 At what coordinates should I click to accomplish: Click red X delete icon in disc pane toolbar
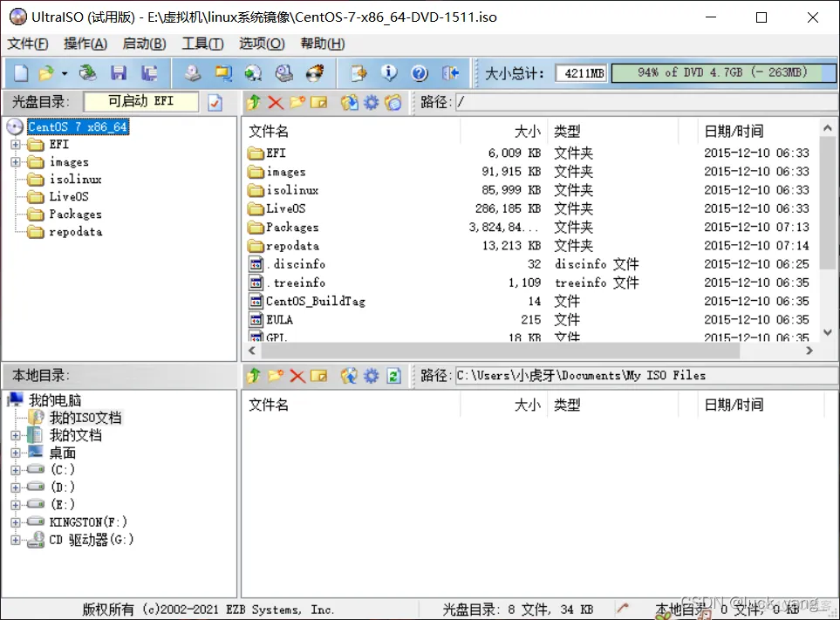(276, 103)
